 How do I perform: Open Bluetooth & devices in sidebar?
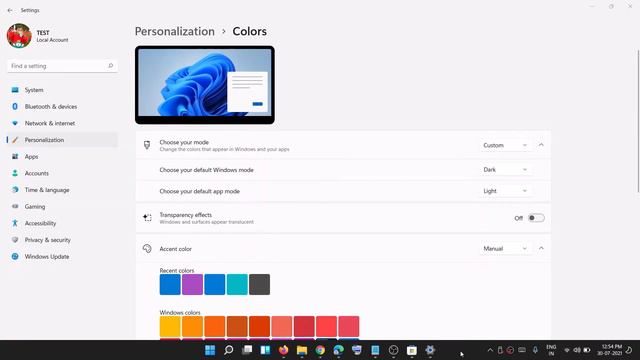62,107
